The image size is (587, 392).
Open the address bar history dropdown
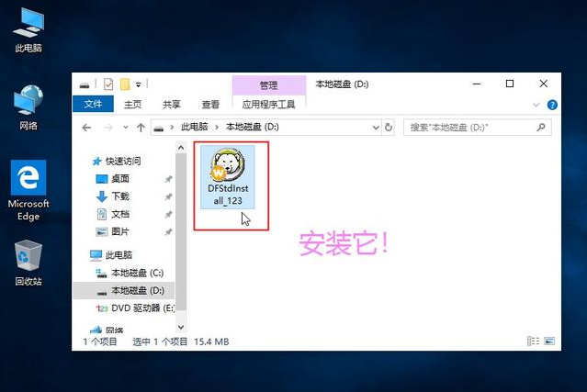click(376, 128)
